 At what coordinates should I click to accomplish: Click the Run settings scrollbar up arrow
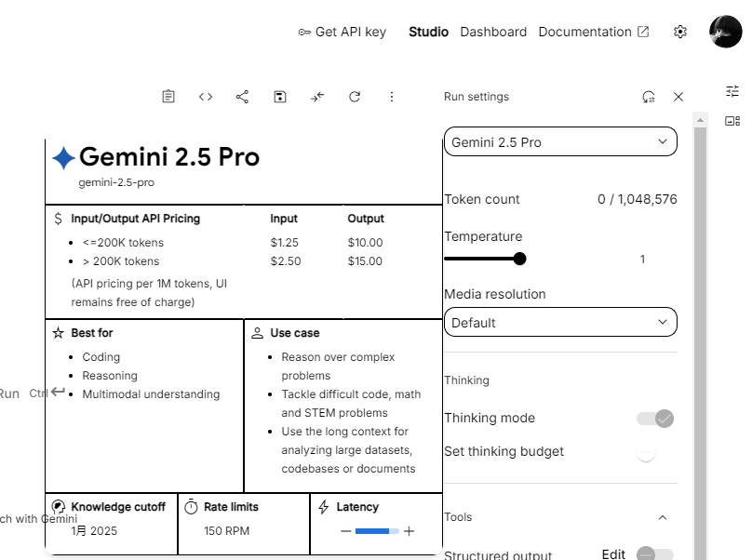(x=700, y=120)
